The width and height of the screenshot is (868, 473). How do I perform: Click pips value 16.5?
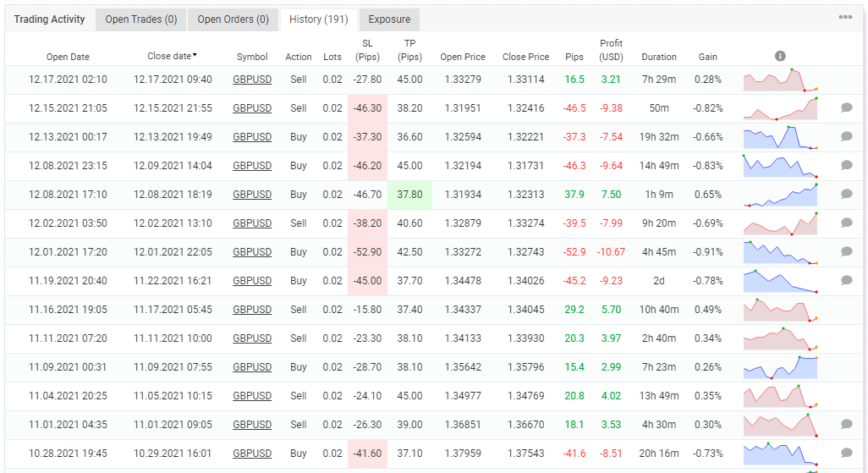(574, 80)
